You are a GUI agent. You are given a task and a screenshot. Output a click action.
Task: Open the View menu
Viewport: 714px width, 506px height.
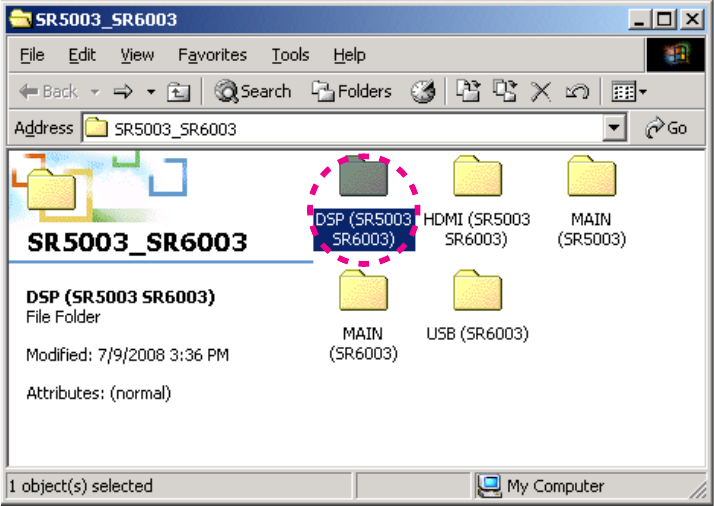tap(137, 55)
